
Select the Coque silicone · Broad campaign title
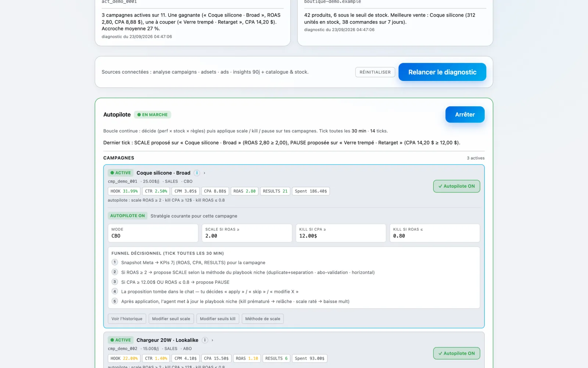(x=164, y=173)
